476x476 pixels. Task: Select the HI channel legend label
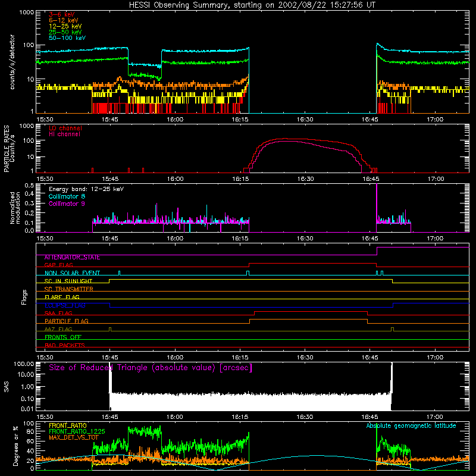[x=64, y=134]
